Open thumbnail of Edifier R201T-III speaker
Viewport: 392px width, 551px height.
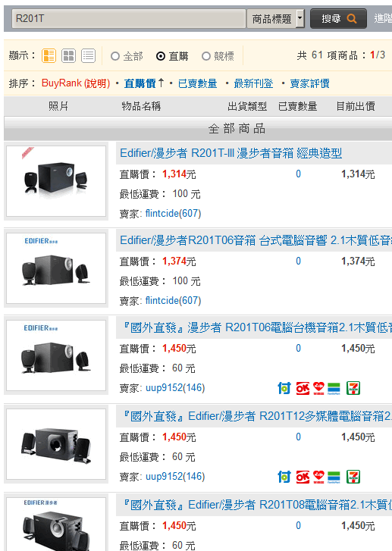coord(56,181)
